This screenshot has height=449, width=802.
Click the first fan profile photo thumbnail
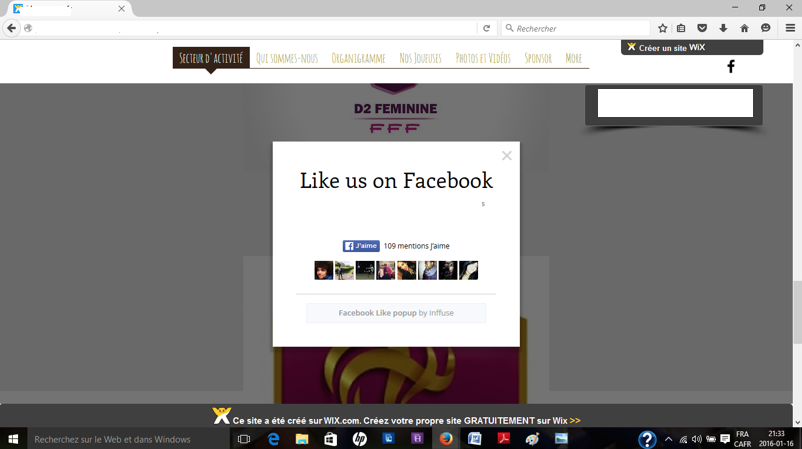coord(324,270)
